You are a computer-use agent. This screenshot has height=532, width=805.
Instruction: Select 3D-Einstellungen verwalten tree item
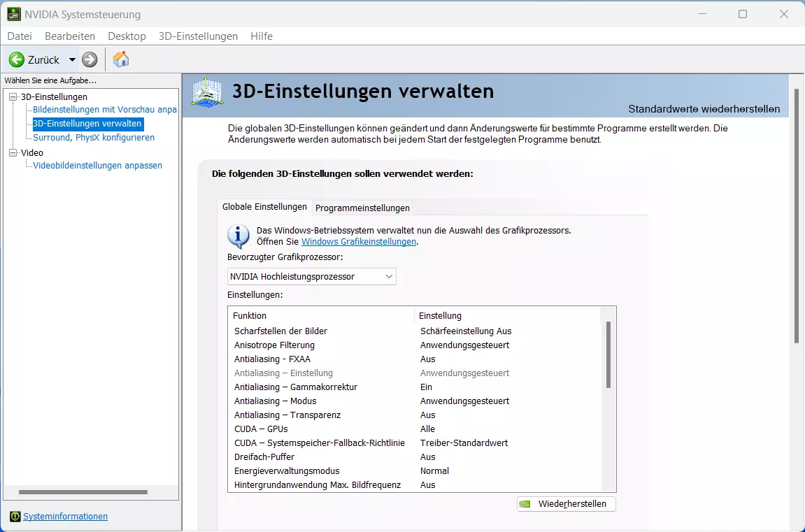click(87, 124)
